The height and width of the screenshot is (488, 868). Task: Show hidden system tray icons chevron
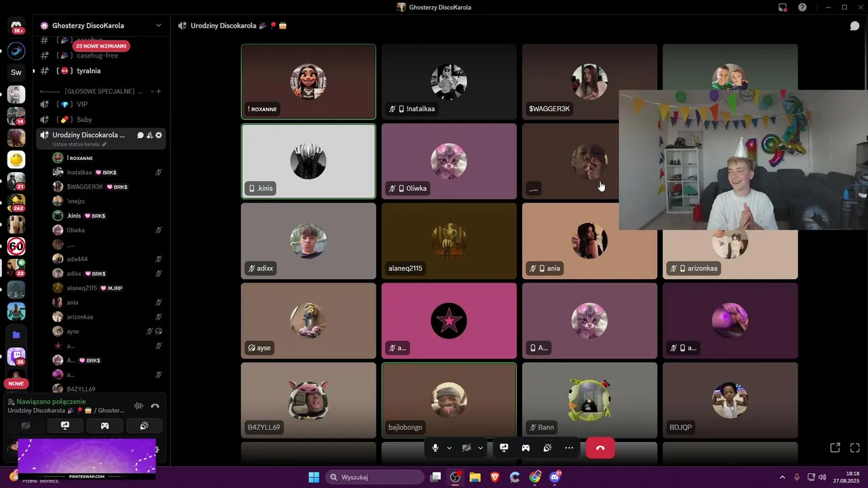(x=783, y=477)
